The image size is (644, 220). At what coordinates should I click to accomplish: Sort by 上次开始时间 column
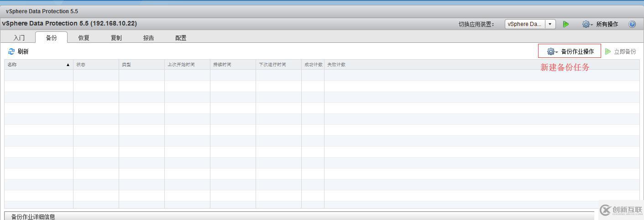click(x=187, y=65)
